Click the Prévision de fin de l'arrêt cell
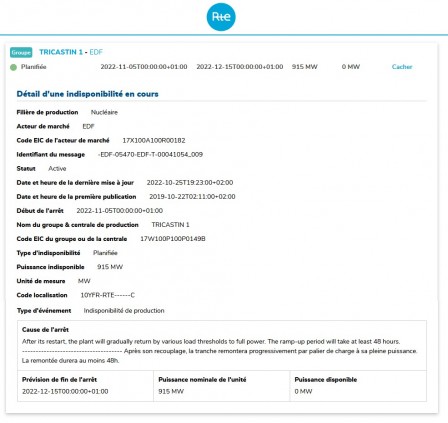 click(x=85, y=386)
